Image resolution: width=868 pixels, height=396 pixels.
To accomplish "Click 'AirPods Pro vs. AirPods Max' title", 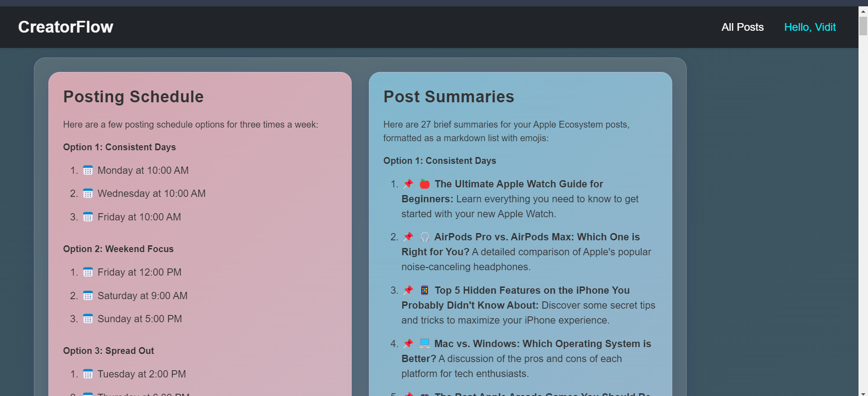I will pyautogui.click(x=521, y=244).
